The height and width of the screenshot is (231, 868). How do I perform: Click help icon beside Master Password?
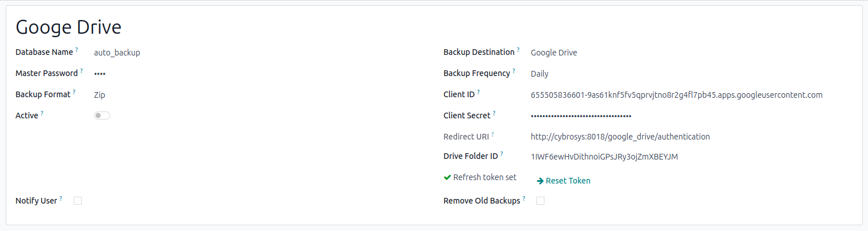pos(82,71)
